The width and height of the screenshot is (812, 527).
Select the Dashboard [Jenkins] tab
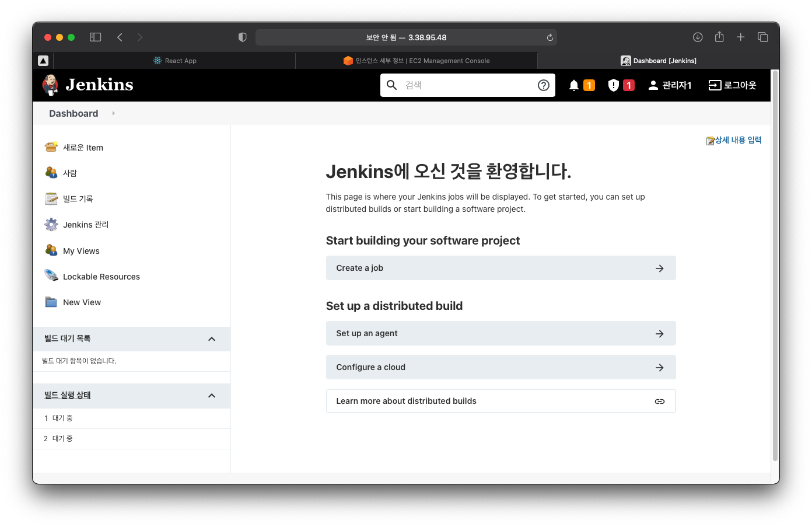(658, 61)
